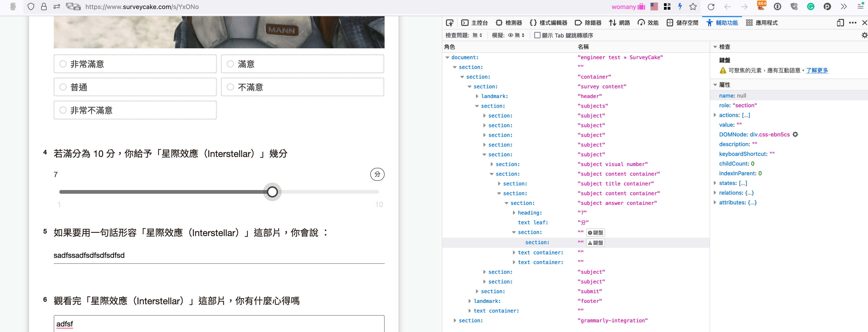Open the devtools three-dot options menu
Viewport: 868px width, 332px height.
[x=853, y=23]
